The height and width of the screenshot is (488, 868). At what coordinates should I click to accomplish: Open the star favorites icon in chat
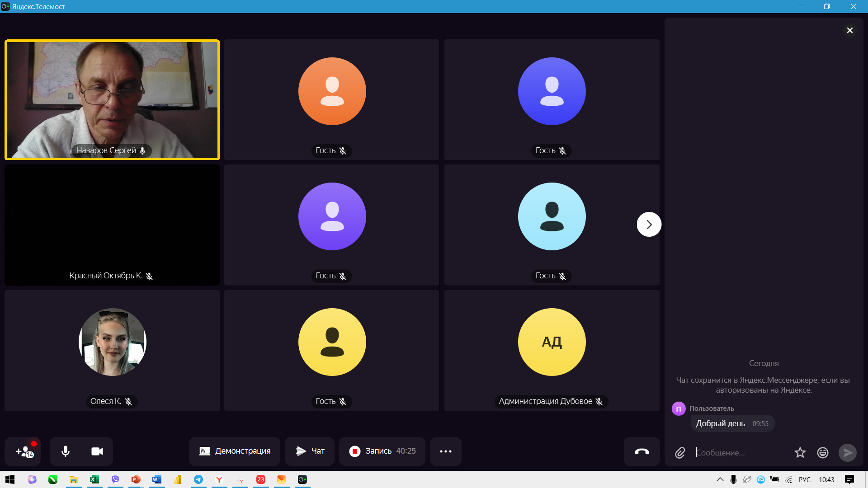(800, 453)
